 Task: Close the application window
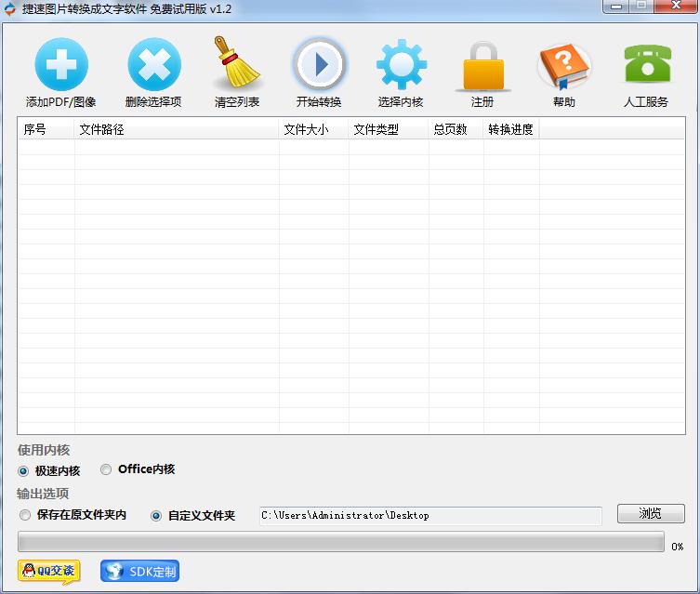(x=677, y=6)
